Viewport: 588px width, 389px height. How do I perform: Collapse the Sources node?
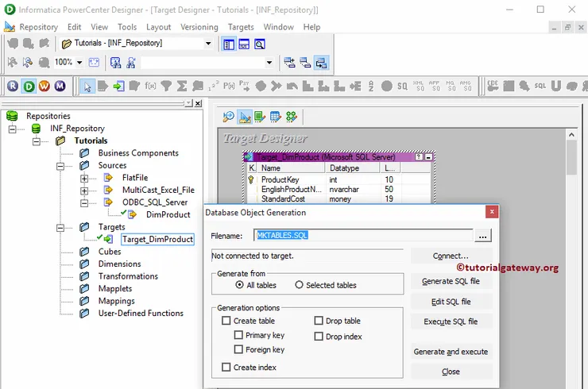coord(60,166)
